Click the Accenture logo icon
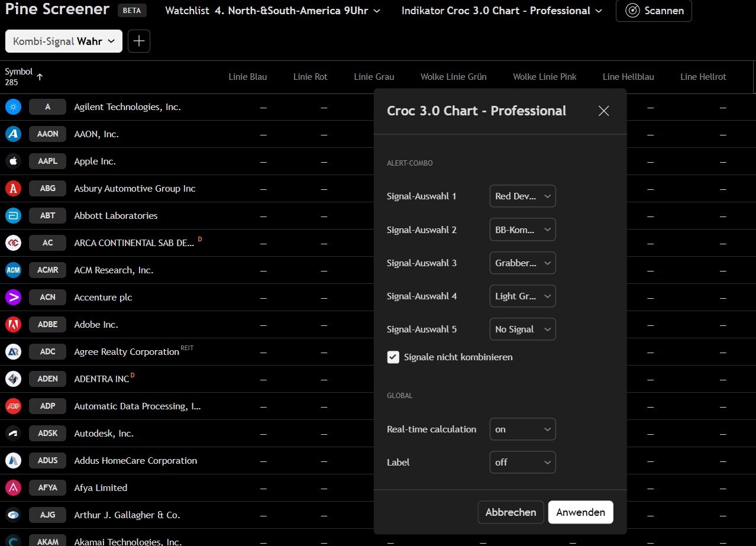The width and height of the screenshot is (756, 546). pyautogui.click(x=14, y=298)
